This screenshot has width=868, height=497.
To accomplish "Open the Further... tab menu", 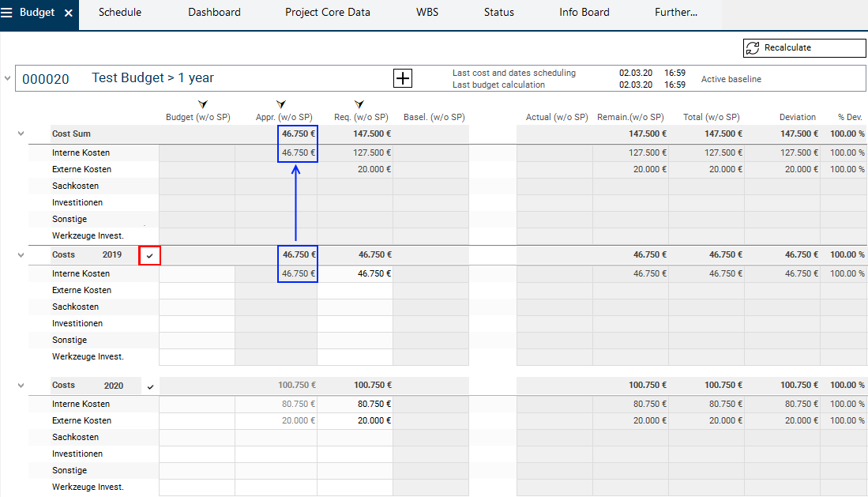I will point(675,13).
